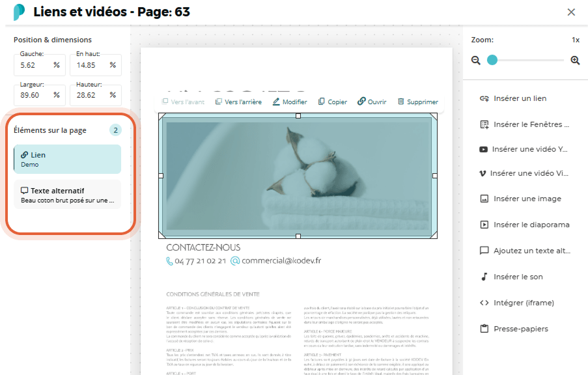588x375 pixels.
Task: Click the Ouvrir link icon
Action: pos(361,102)
